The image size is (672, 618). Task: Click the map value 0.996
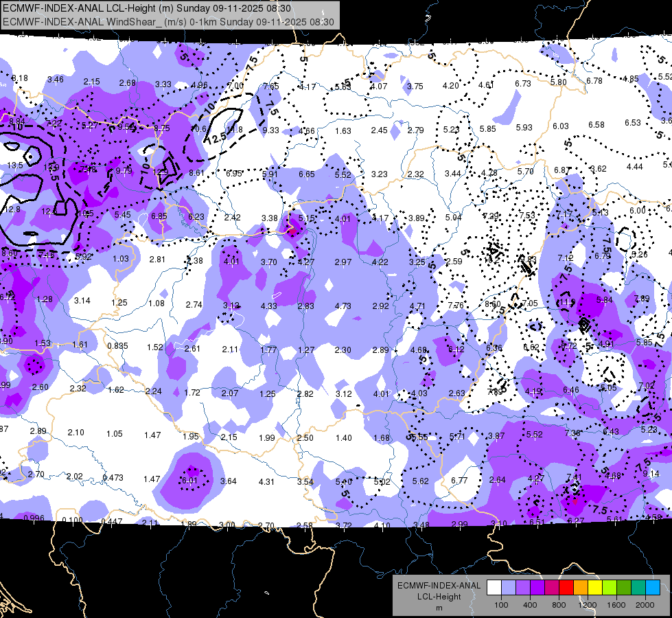coord(34,518)
